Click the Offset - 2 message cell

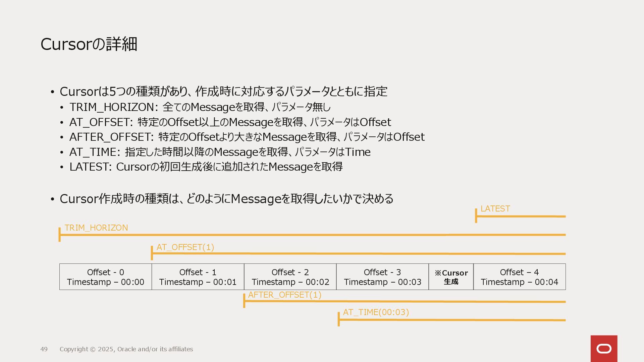click(290, 277)
